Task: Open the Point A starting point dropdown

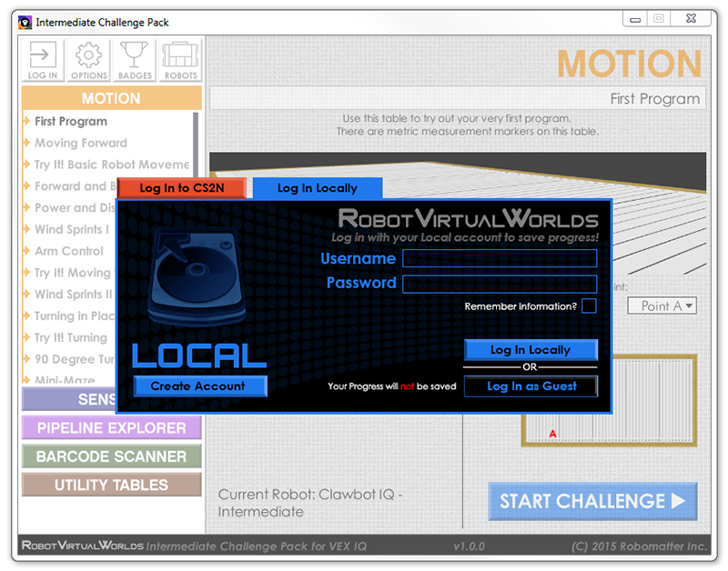Action: click(x=662, y=306)
